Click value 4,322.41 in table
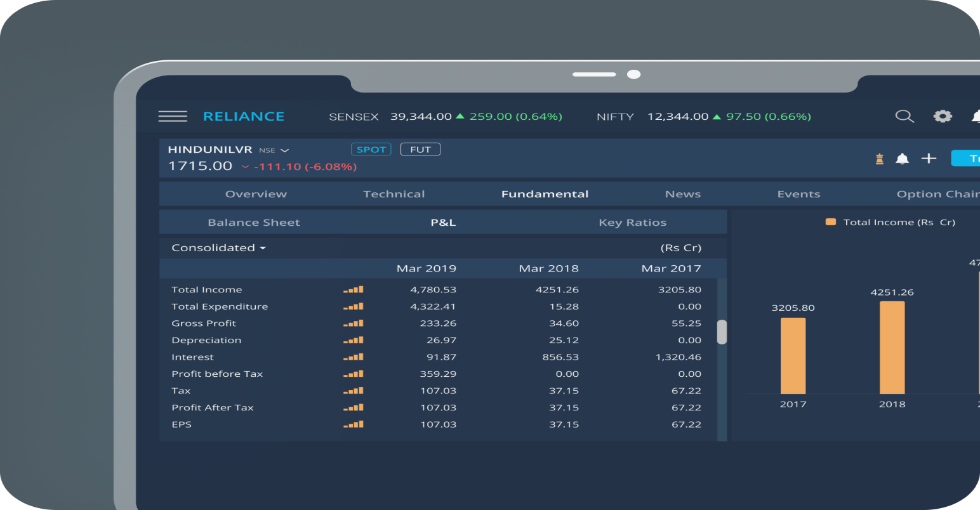This screenshot has width=980, height=510. click(x=434, y=306)
